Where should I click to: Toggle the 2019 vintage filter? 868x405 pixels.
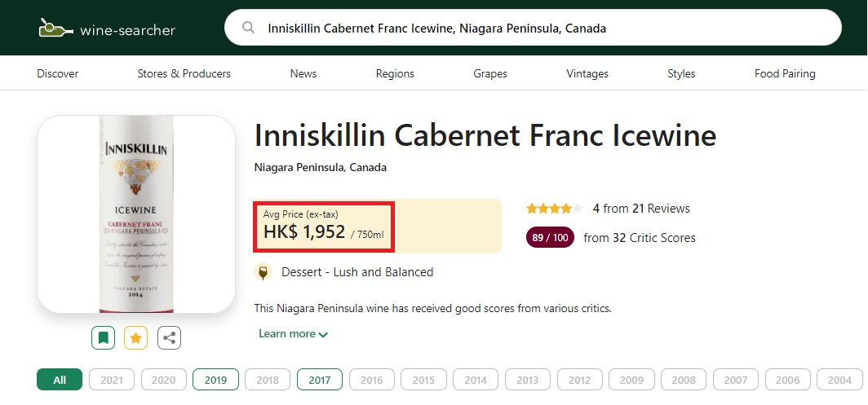pyautogui.click(x=215, y=380)
